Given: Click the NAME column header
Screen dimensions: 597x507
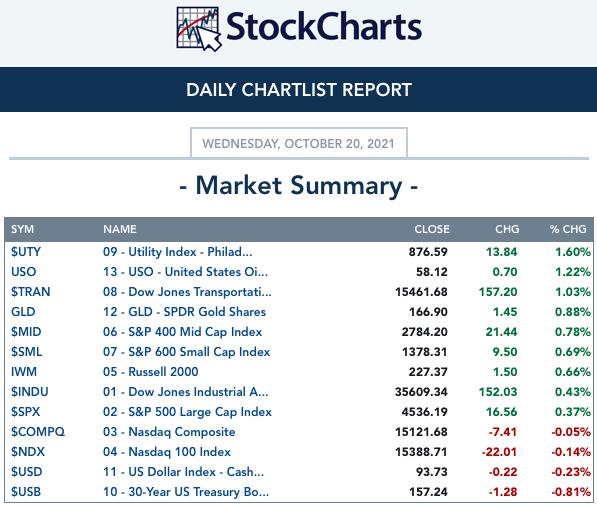Looking at the screenshot, I should (x=120, y=229).
